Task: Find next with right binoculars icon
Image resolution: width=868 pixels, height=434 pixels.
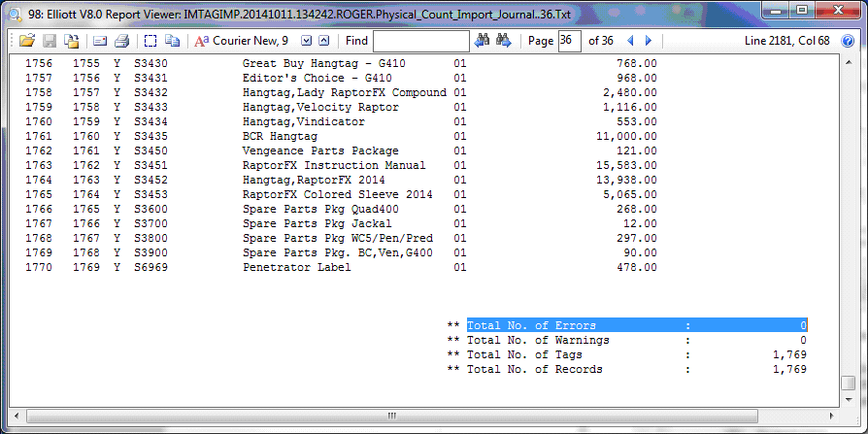Action: (x=503, y=41)
